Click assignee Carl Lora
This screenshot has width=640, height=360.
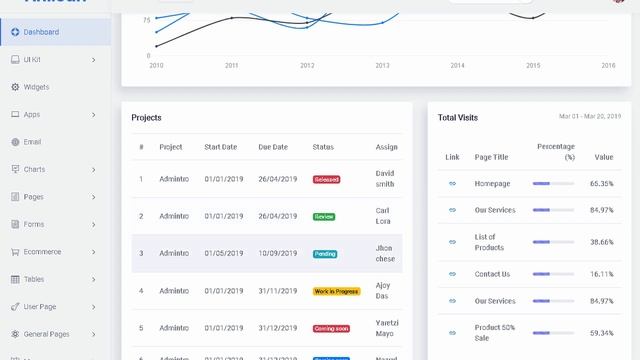point(383,216)
